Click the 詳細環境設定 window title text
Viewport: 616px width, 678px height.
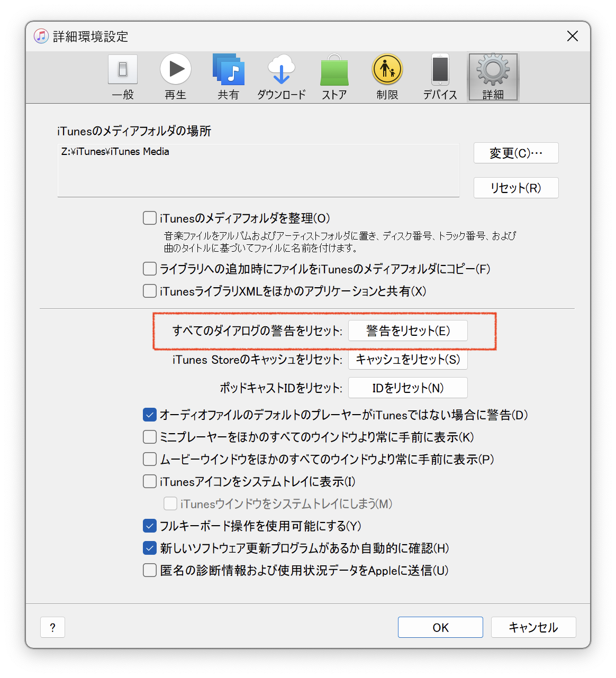90,36
